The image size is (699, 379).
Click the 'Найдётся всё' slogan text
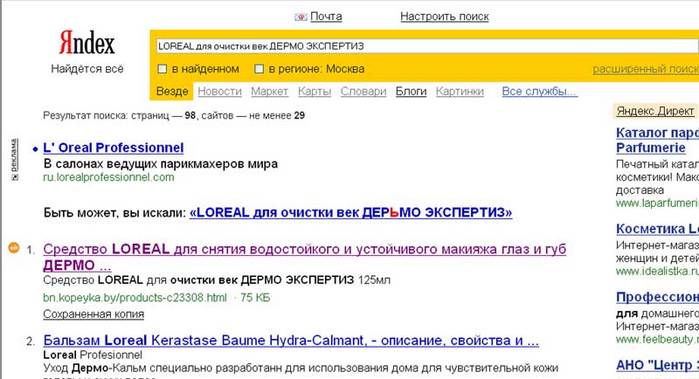tap(87, 69)
